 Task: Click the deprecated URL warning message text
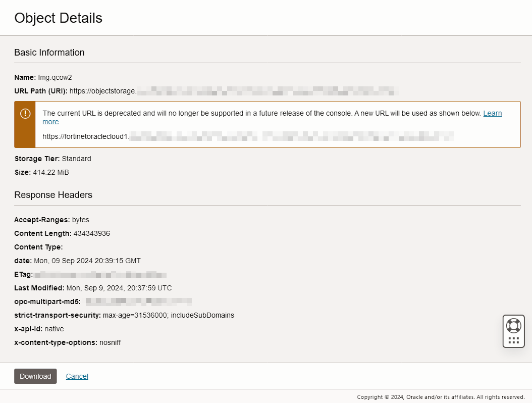pos(252,114)
